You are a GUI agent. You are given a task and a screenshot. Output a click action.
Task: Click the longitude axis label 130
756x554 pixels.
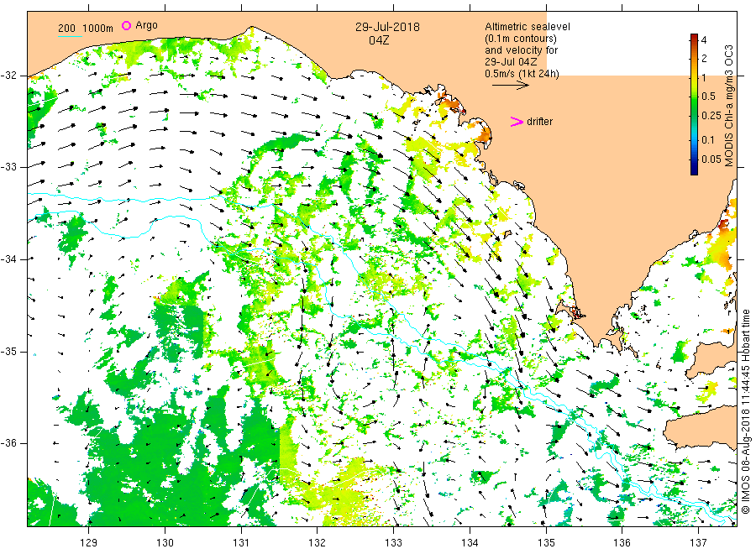[165, 543]
